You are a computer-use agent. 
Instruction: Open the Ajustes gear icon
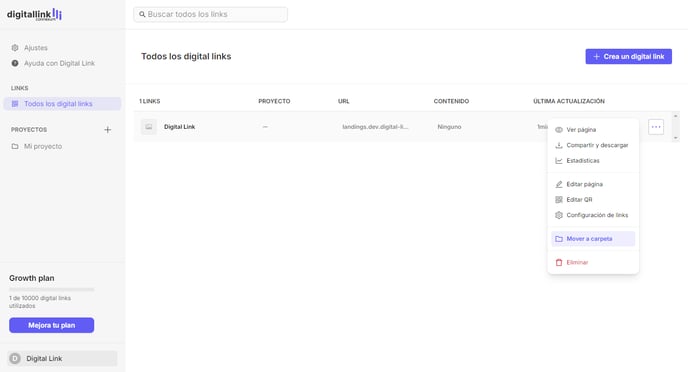pyautogui.click(x=15, y=48)
